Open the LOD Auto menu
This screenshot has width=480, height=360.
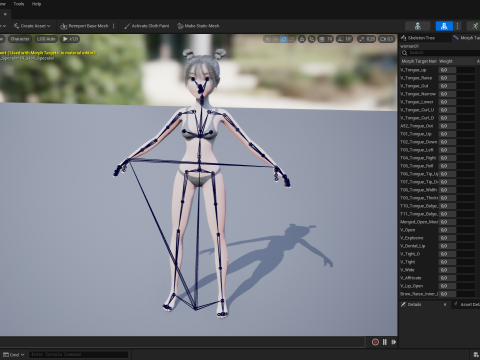coord(46,39)
